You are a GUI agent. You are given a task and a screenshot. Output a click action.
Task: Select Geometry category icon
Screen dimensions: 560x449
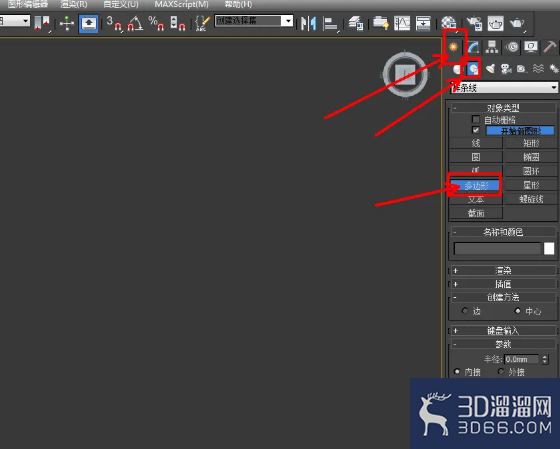[x=457, y=69]
